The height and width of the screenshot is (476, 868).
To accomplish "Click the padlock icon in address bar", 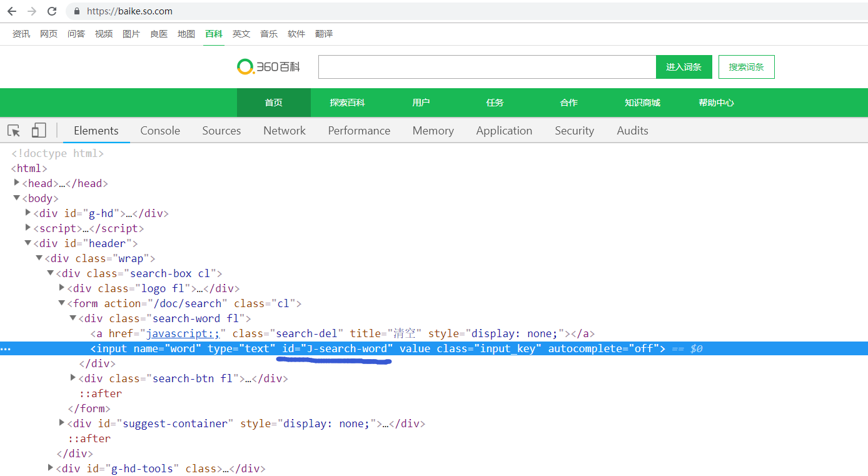I will pos(77,11).
